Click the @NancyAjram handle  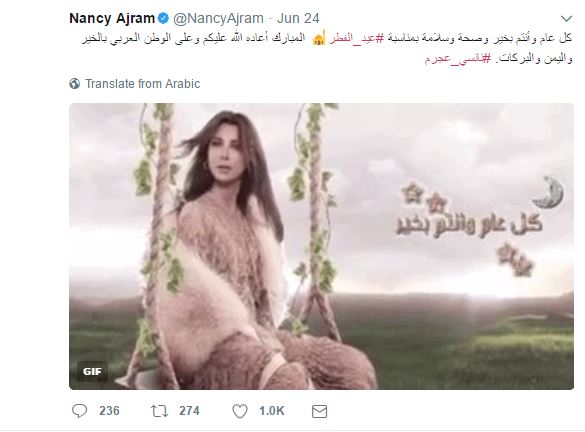219,18
